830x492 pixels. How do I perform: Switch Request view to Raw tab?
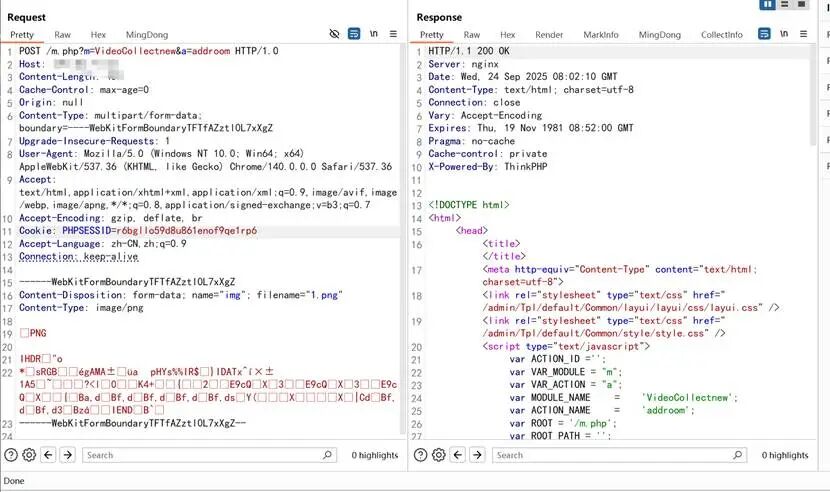pos(62,35)
